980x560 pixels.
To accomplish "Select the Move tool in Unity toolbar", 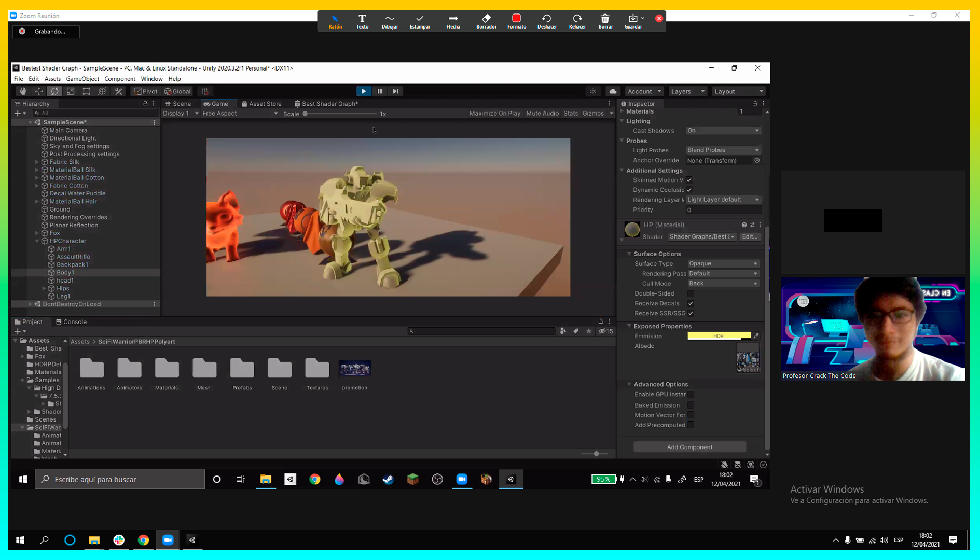I will tap(39, 91).
